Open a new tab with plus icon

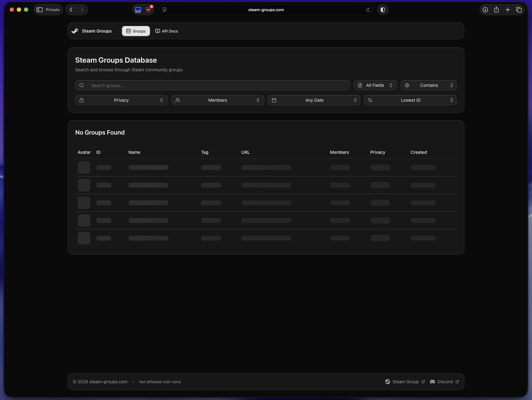[508, 10]
